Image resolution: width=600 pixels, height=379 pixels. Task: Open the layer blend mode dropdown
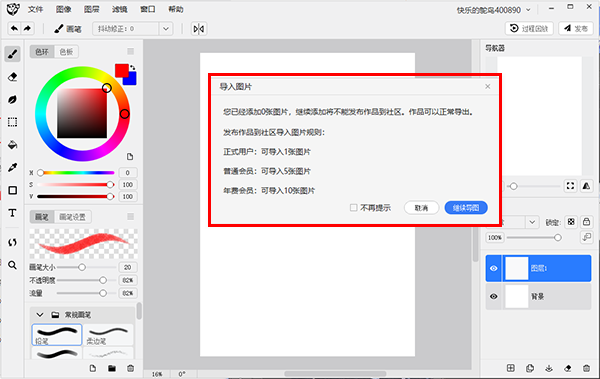click(x=532, y=222)
